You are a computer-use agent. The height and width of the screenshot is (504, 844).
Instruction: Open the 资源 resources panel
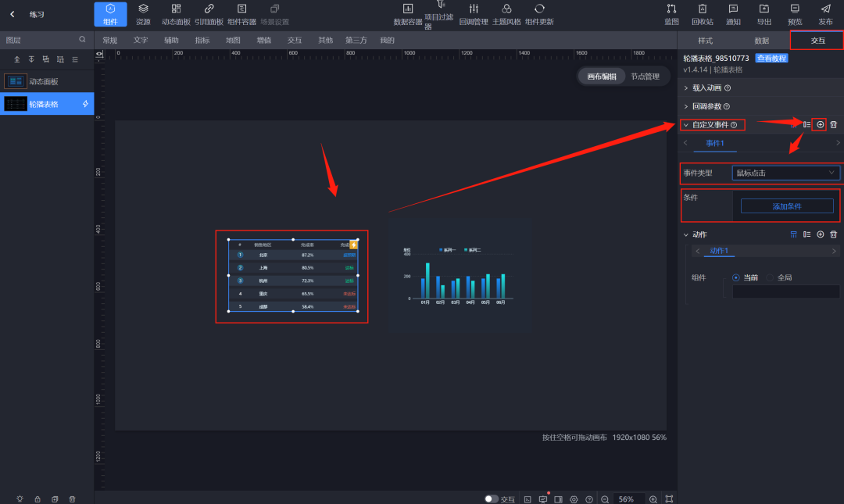[x=143, y=15]
